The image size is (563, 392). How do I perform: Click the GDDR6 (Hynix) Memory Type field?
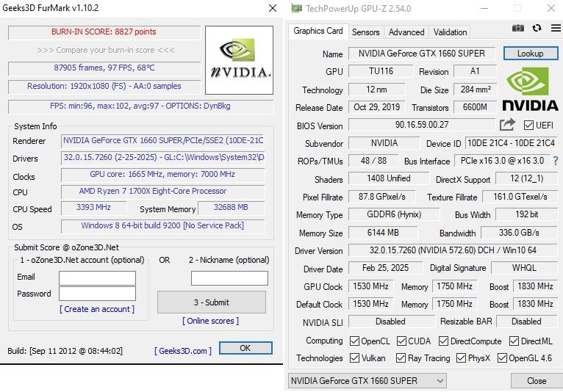coord(394,214)
